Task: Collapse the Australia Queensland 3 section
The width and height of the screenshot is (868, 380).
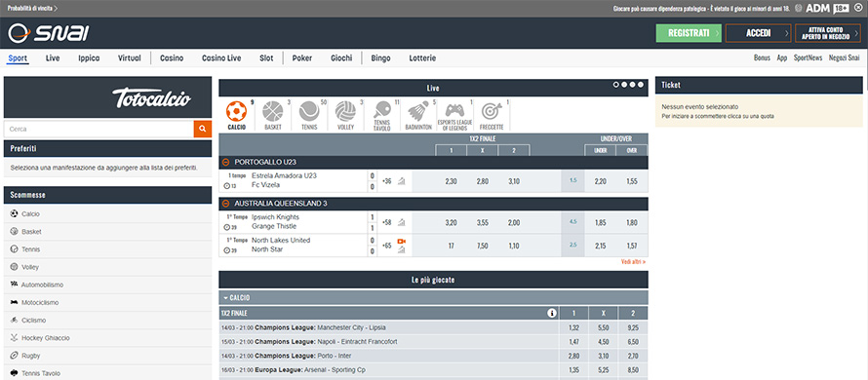Action: click(x=226, y=204)
